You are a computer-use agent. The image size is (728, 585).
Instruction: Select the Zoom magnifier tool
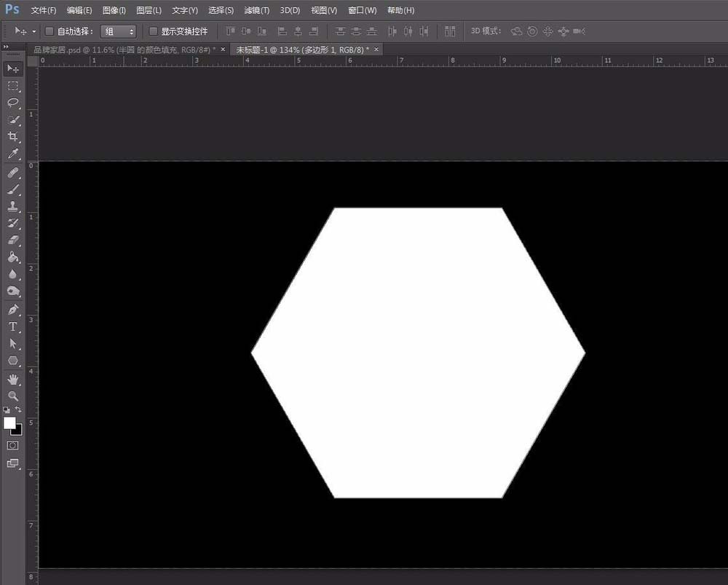click(x=13, y=396)
